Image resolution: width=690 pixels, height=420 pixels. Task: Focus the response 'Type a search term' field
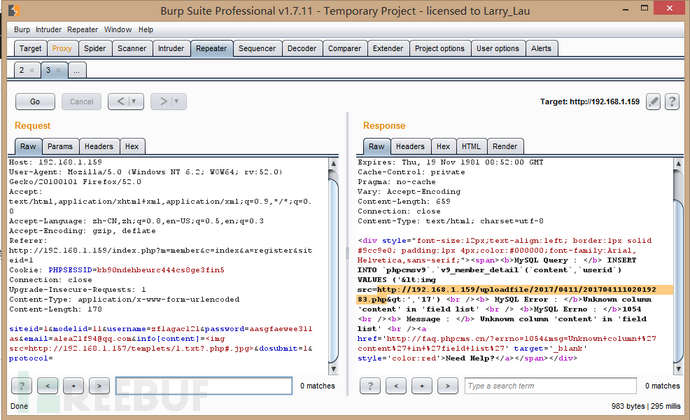click(x=551, y=386)
